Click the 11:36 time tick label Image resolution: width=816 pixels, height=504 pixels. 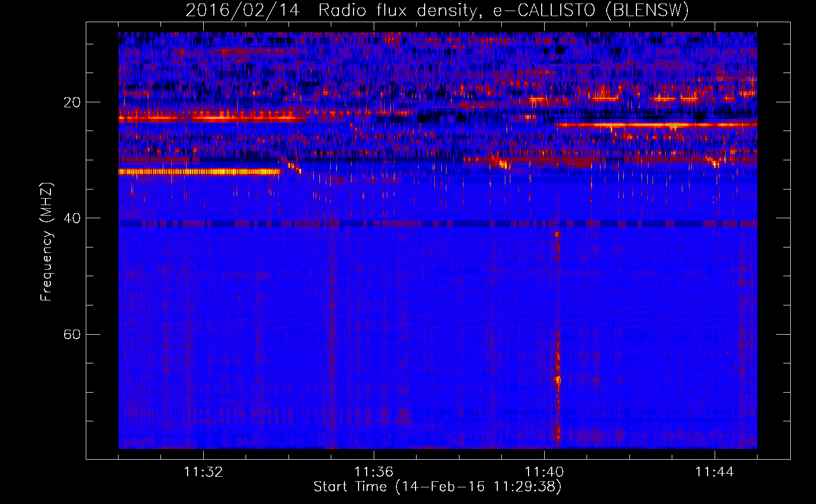click(x=374, y=472)
